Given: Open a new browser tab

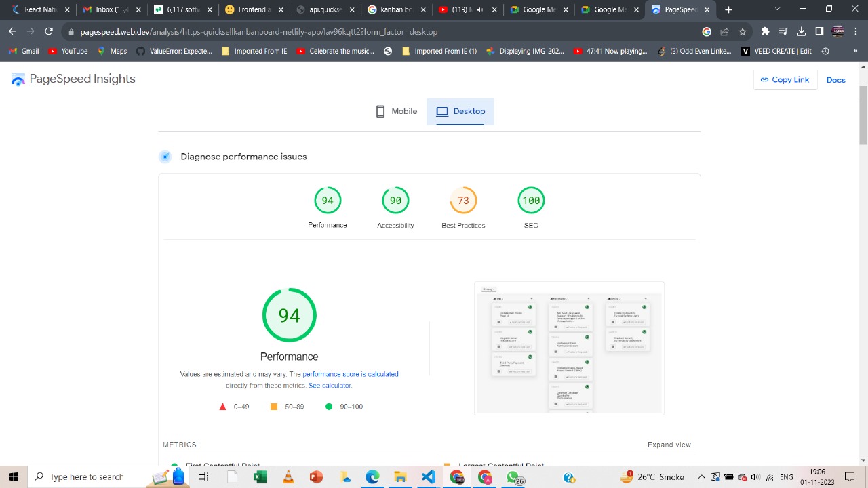Looking at the screenshot, I should coord(728,9).
